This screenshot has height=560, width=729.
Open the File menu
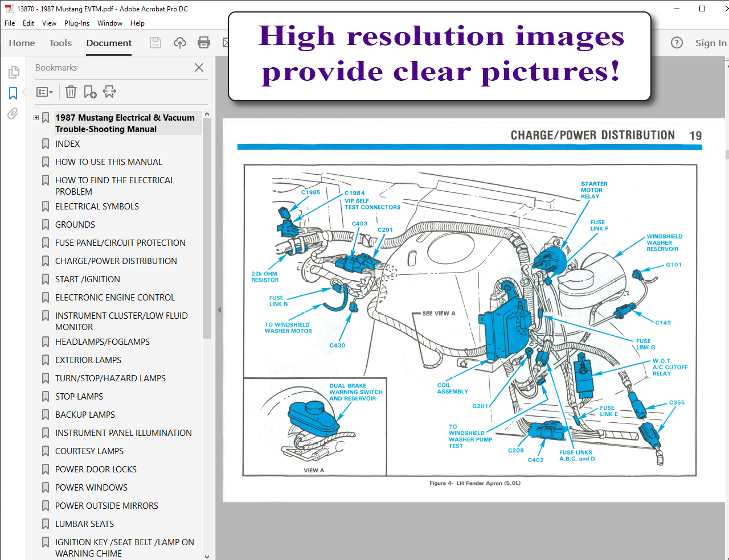pyautogui.click(x=10, y=23)
